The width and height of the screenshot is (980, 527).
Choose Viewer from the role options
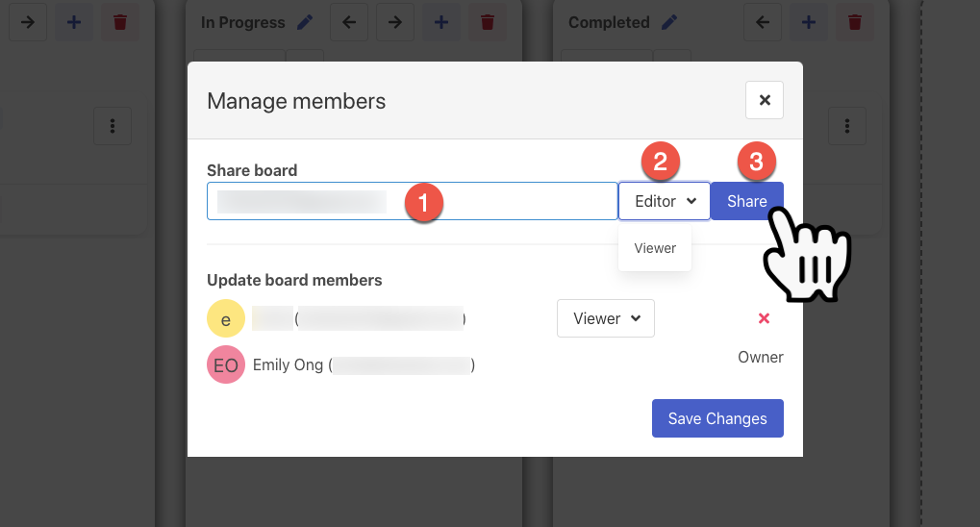click(655, 248)
